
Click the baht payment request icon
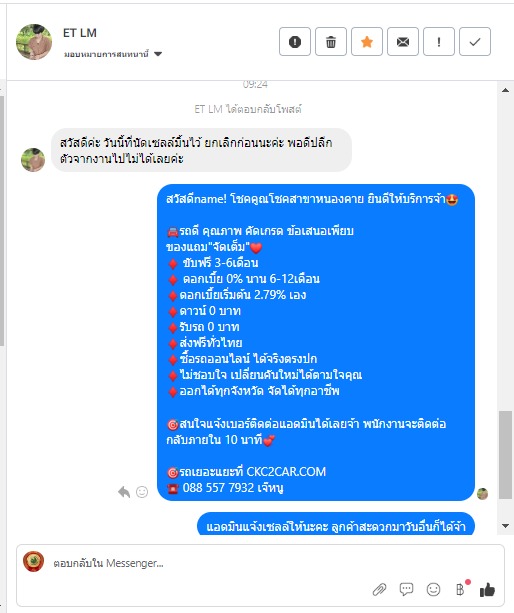pyautogui.click(x=460, y=589)
